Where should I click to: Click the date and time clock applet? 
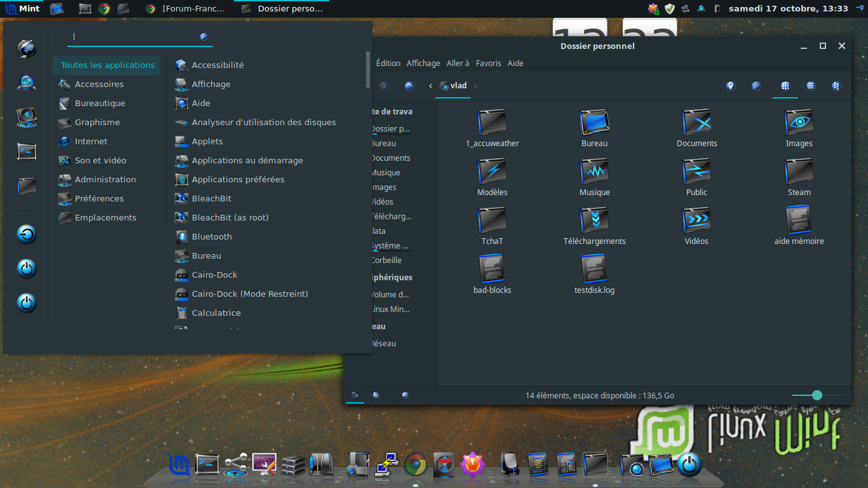[x=788, y=8]
